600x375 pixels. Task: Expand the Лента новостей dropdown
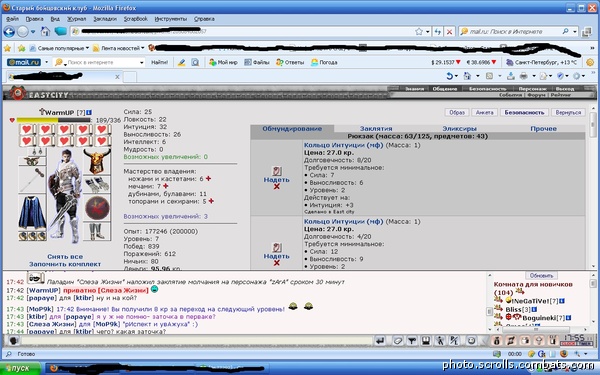(x=142, y=48)
